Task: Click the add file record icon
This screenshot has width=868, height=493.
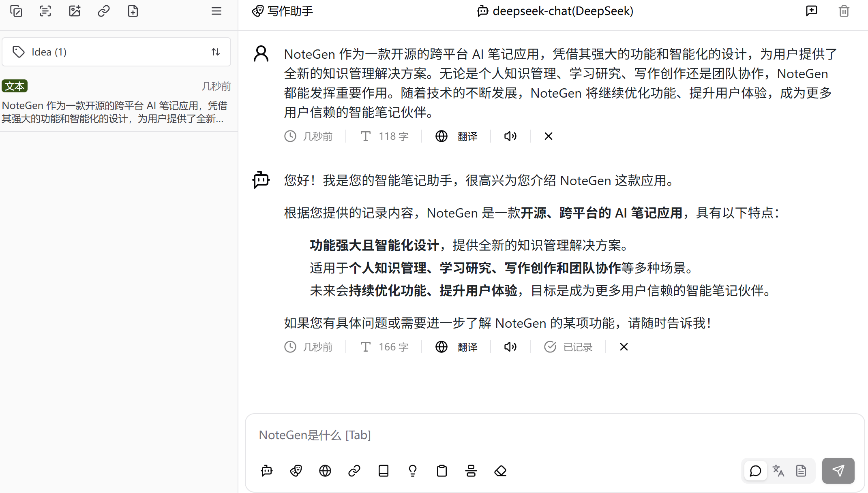Action: point(133,11)
